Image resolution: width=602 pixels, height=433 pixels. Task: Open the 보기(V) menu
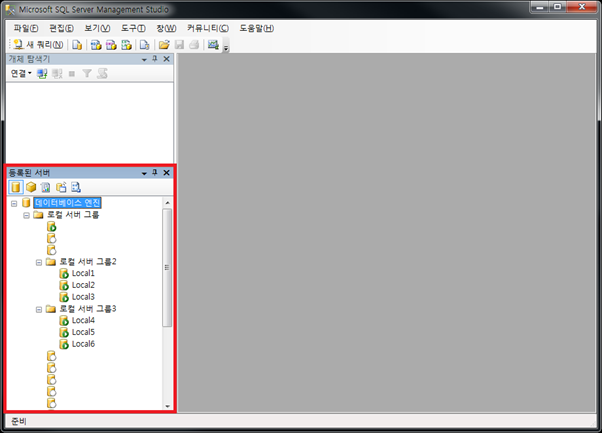[x=97, y=28]
